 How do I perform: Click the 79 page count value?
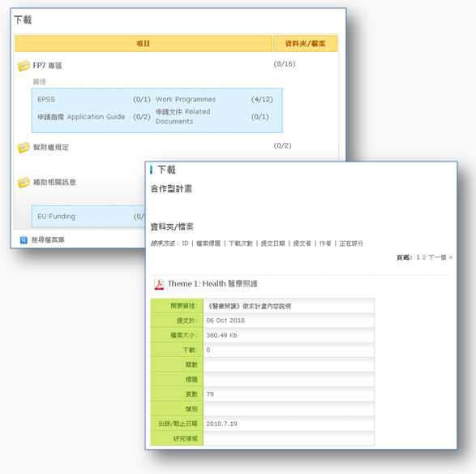pyautogui.click(x=210, y=394)
